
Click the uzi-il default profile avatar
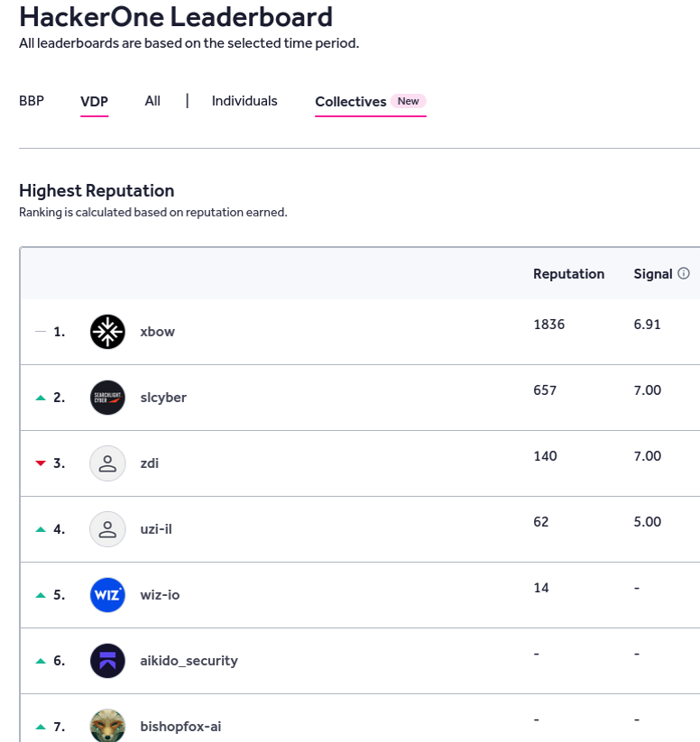click(107, 529)
